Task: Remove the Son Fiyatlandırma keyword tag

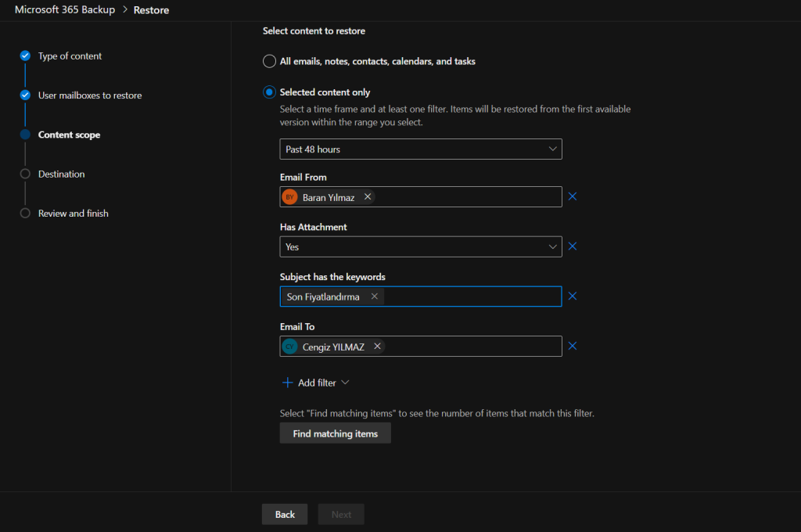Action: tap(374, 297)
